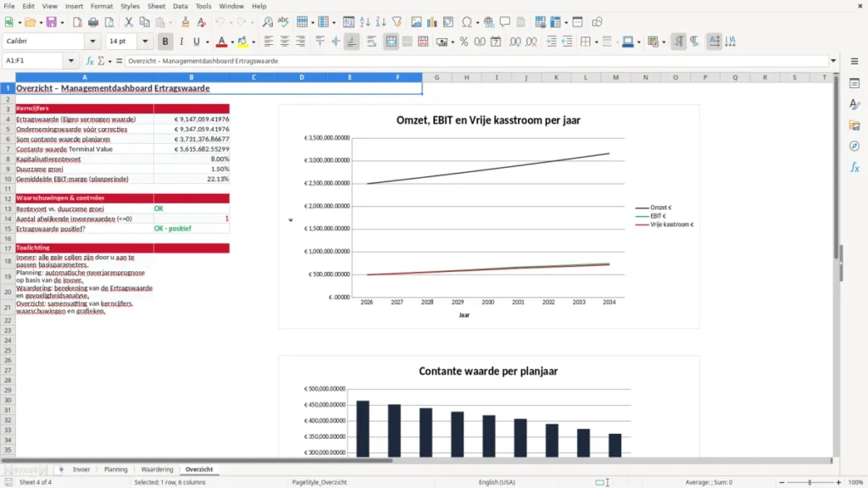Viewport: 868px width, 488px height.
Task: Format as percent with the % icon
Action: point(464,42)
